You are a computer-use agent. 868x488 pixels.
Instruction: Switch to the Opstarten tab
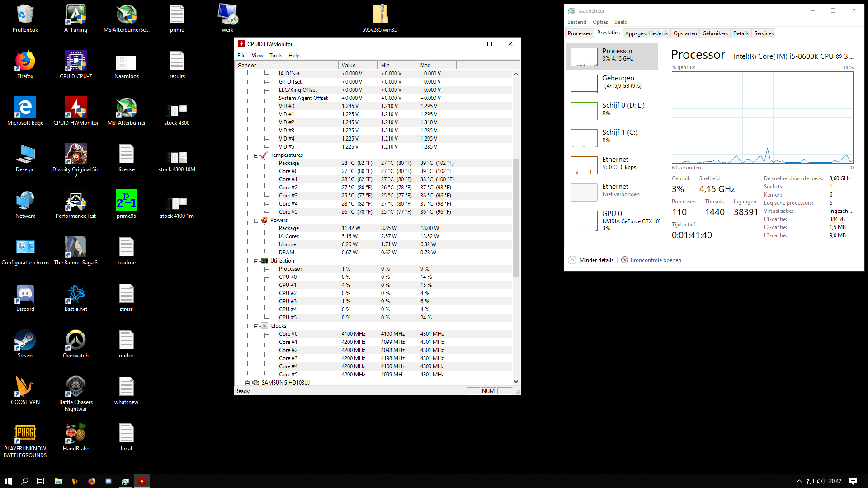685,33
